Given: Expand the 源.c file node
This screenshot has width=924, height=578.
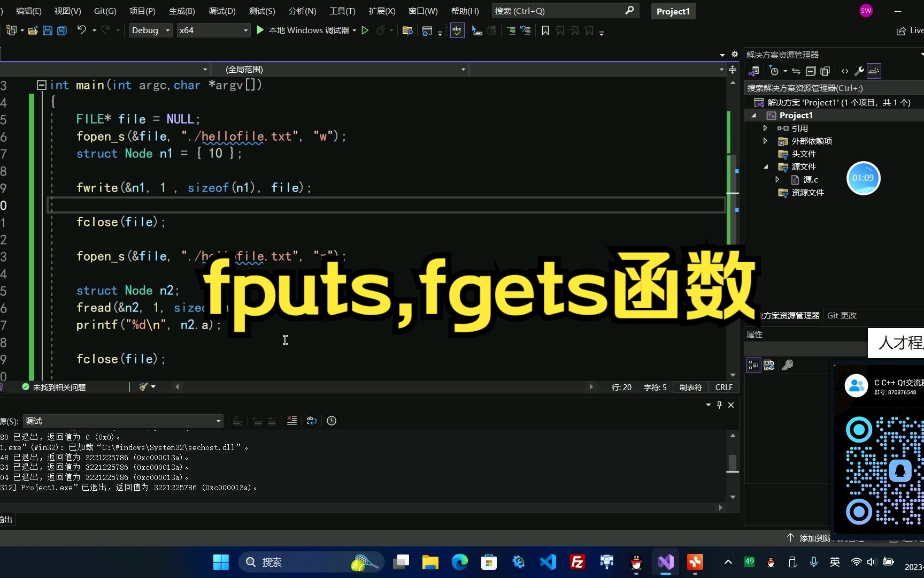Looking at the screenshot, I should [x=777, y=180].
